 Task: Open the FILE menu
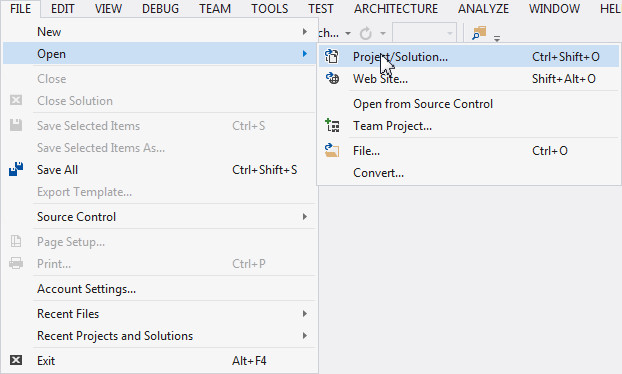(20, 8)
